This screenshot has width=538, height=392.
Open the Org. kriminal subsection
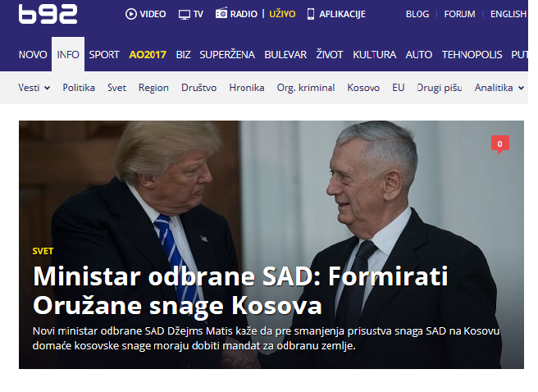tap(306, 88)
